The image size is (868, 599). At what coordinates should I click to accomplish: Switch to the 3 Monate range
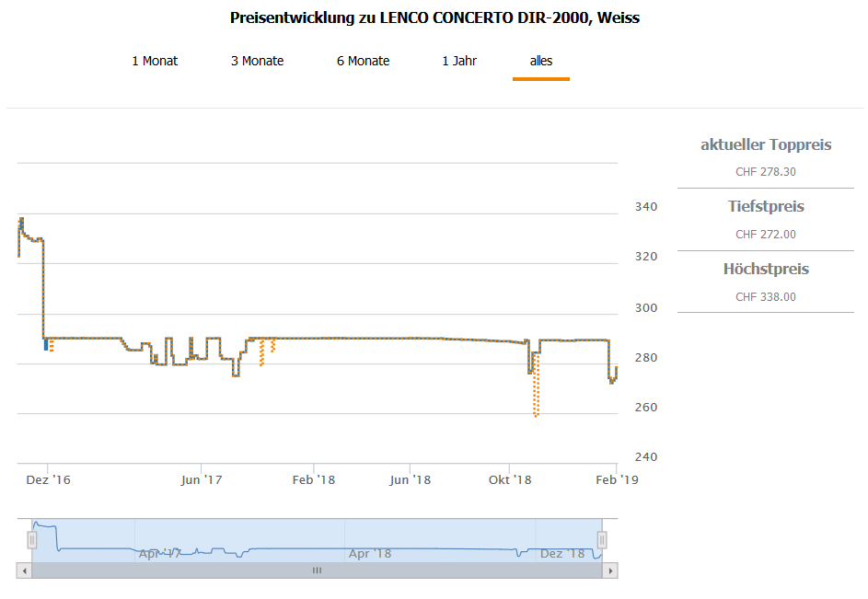coord(257,61)
